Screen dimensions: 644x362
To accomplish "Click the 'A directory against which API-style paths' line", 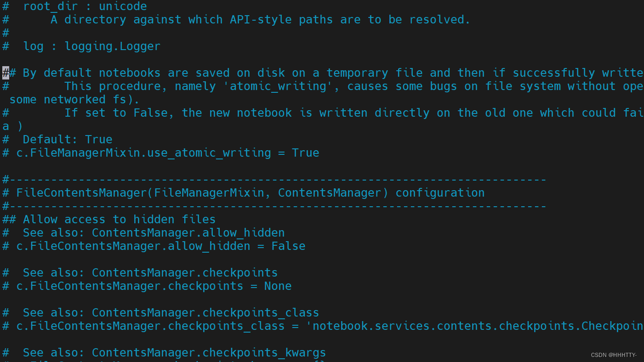I will click(x=260, y=20).
